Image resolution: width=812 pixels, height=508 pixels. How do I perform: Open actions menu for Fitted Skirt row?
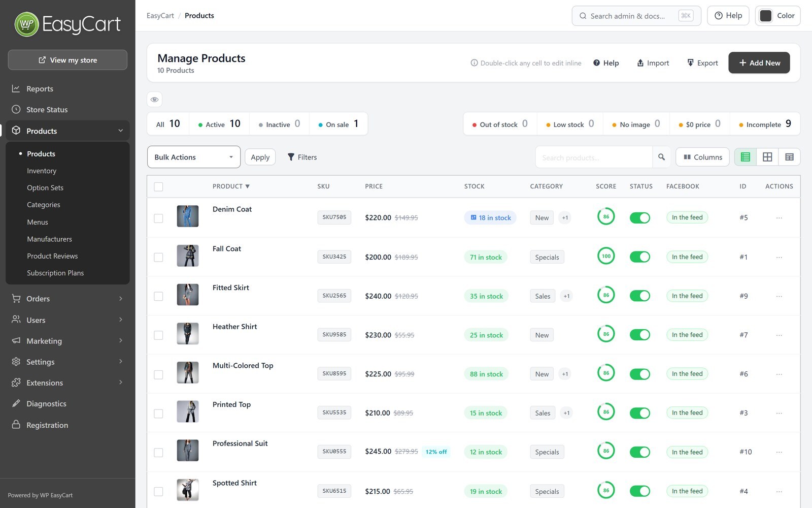coord(779,296)
